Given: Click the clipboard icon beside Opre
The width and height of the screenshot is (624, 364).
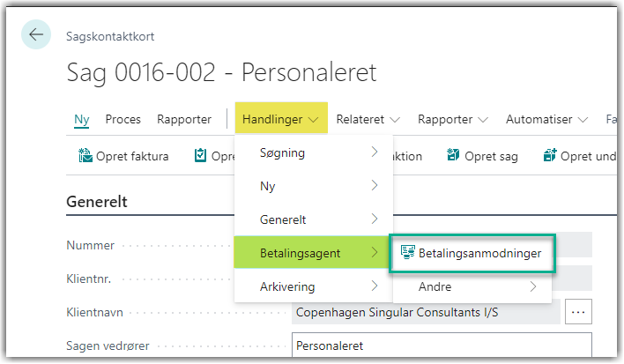Looking at the screenshot, I should 200,155.
